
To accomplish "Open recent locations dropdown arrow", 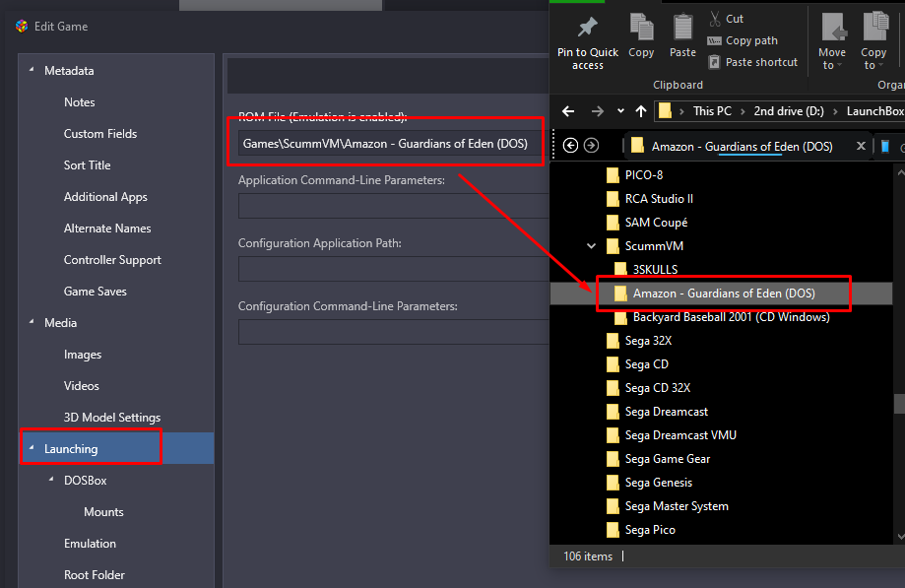I will click(620, 110).
